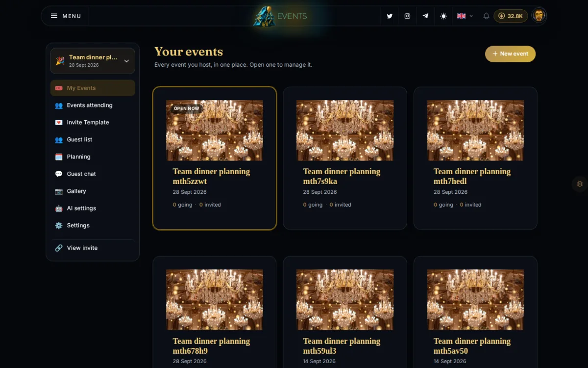Click the Guest list people icon

[x=59, y=140]
